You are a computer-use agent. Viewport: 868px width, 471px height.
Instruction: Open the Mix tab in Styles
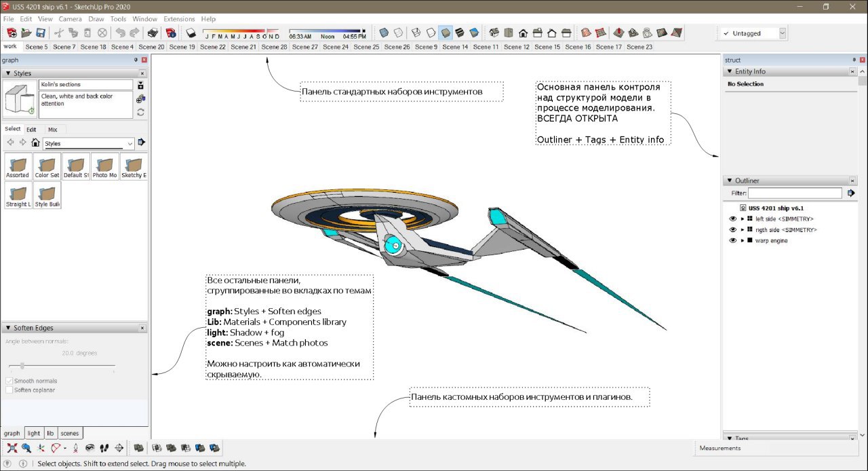53,129
